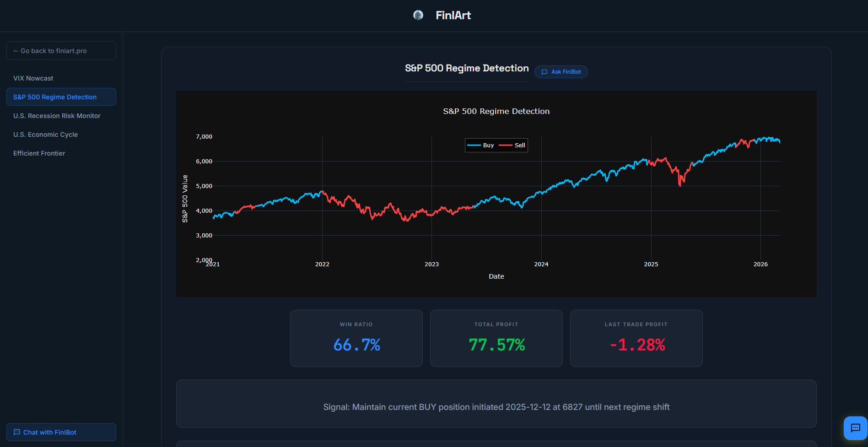This screenshot has height=447, width=868.
Task: Click the Buy legend entry
Action: tap(480, 145)
